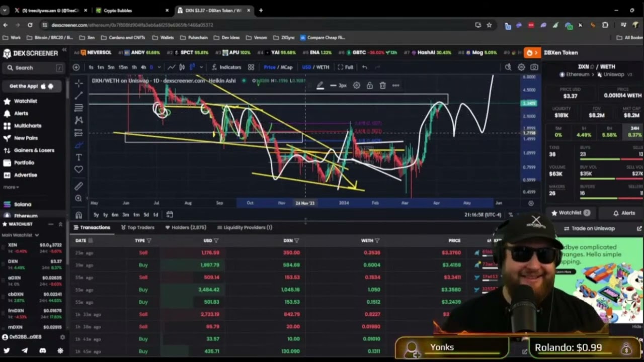644x362 pixels.
Task: Select the trend line drawing tool
Action: pyautogui.click(x=78, y=95)
